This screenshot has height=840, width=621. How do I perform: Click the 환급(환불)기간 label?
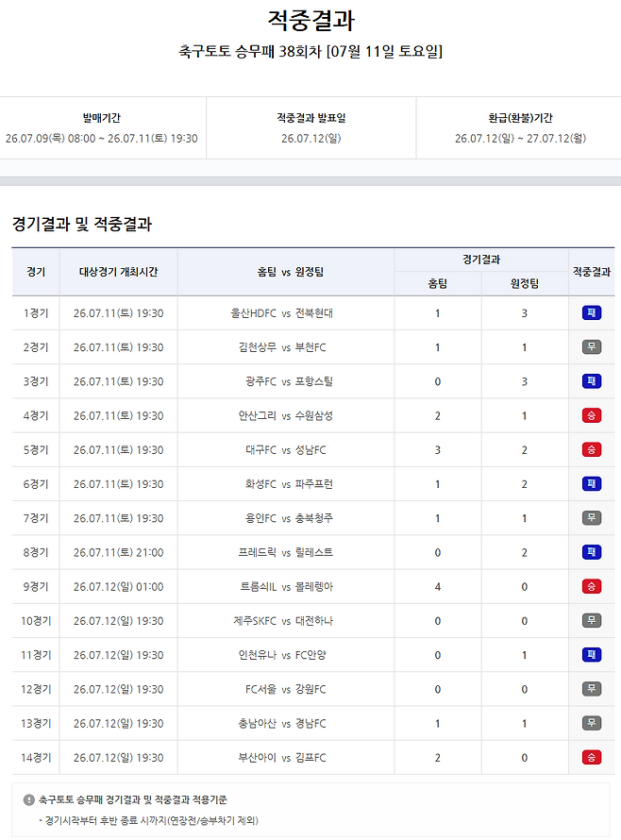pos(520,118)
